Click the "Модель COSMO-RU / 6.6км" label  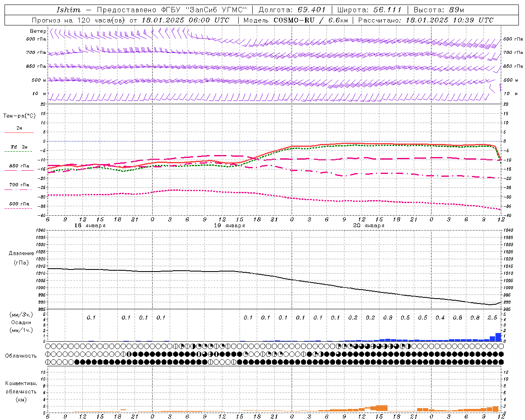coord(295,20)
